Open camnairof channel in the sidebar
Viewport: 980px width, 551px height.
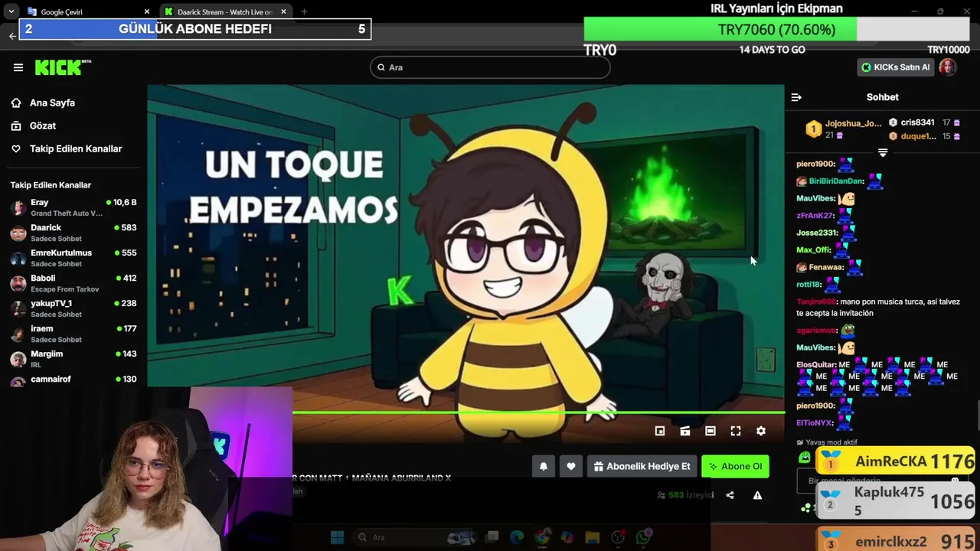(x=73, y=379)
